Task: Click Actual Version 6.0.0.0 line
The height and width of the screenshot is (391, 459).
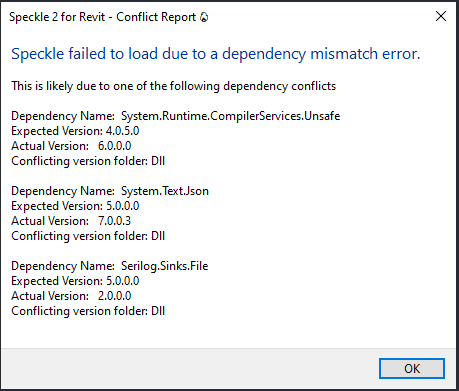Action: pos(71,146)
